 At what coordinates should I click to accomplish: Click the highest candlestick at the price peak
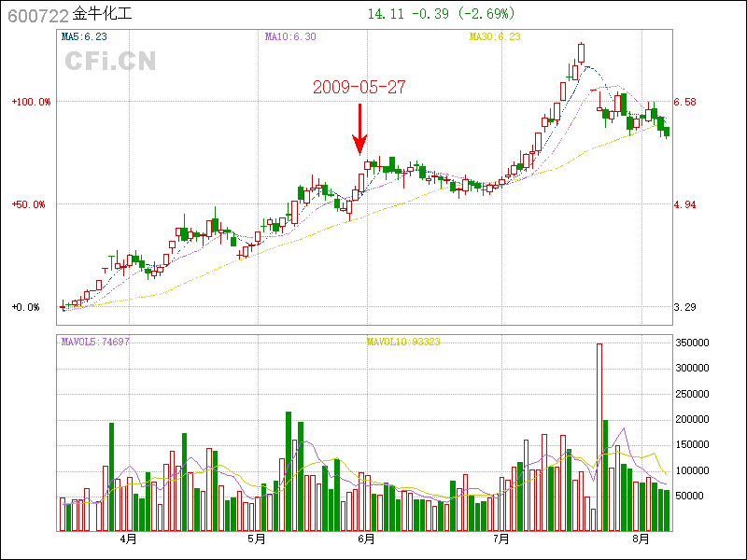click(581, 52)
